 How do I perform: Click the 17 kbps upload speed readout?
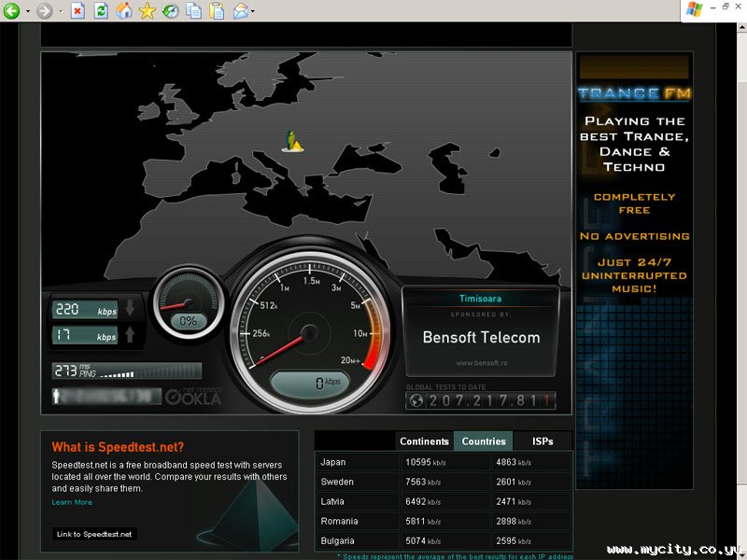(85, 335)
